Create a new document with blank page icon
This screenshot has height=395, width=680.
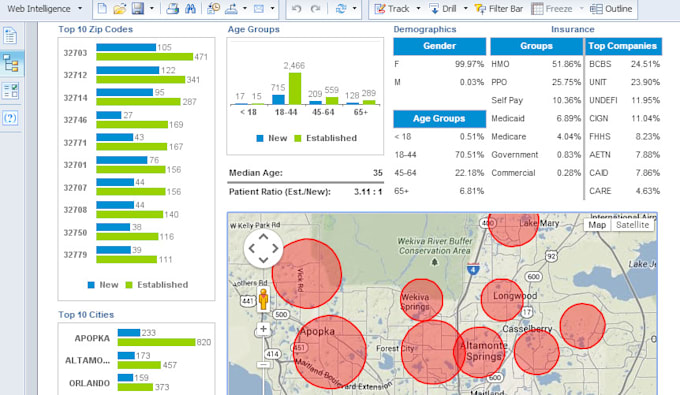point(102,9)
